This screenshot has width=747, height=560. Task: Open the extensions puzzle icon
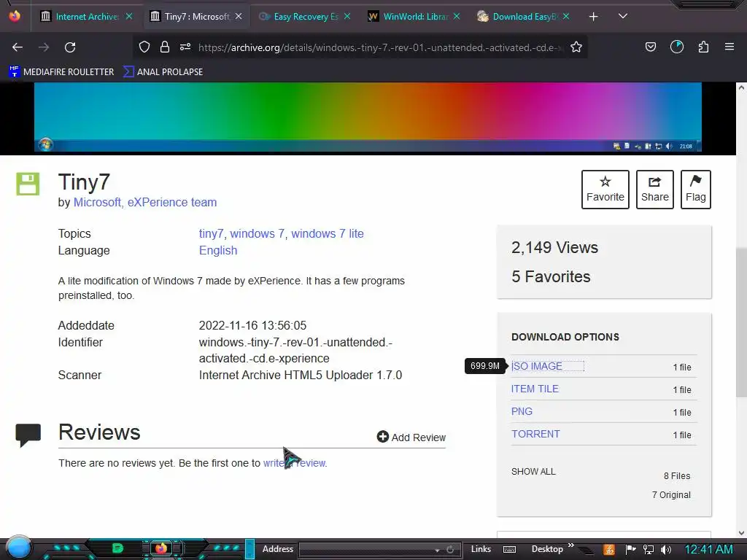point(703,47)
